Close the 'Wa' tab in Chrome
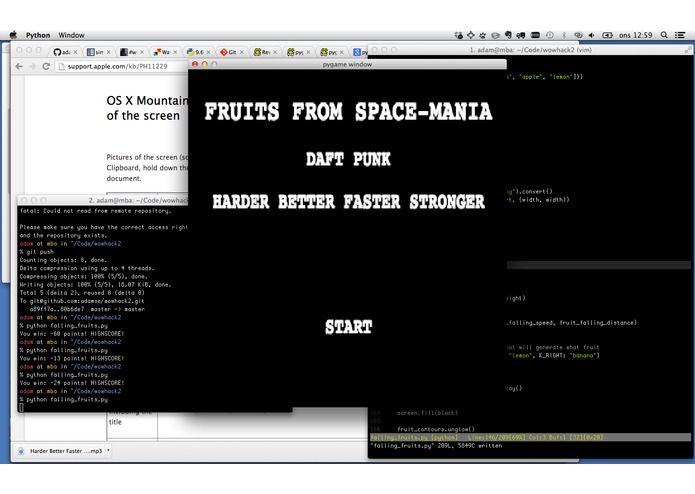Viewport: 695px width, 494px height. pyautogui.click(x=175, y=52)
